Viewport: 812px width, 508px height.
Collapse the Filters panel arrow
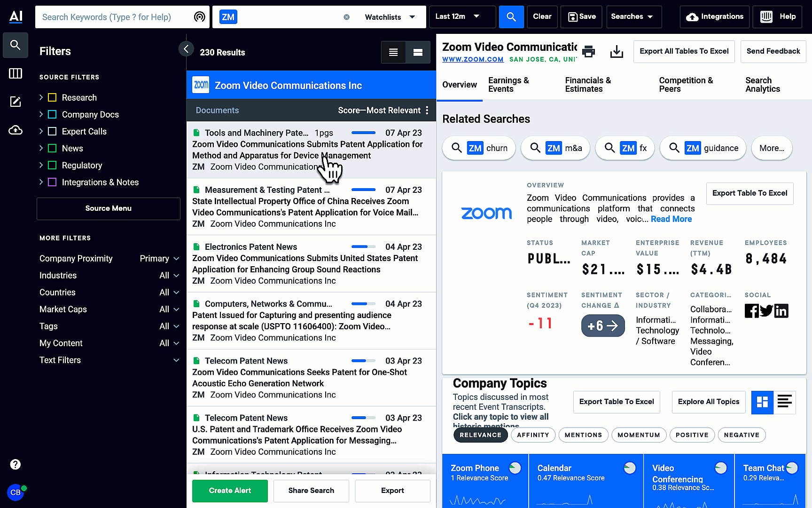coord(186,48)
